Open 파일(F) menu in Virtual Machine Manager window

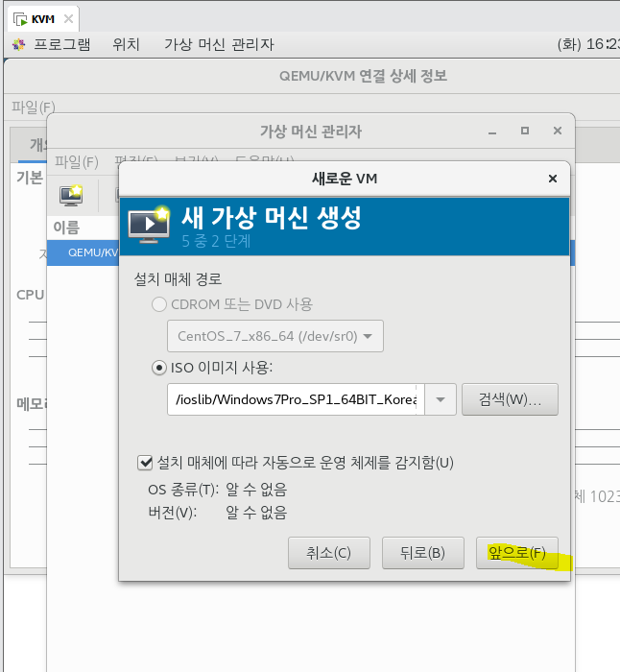point(76,162)
